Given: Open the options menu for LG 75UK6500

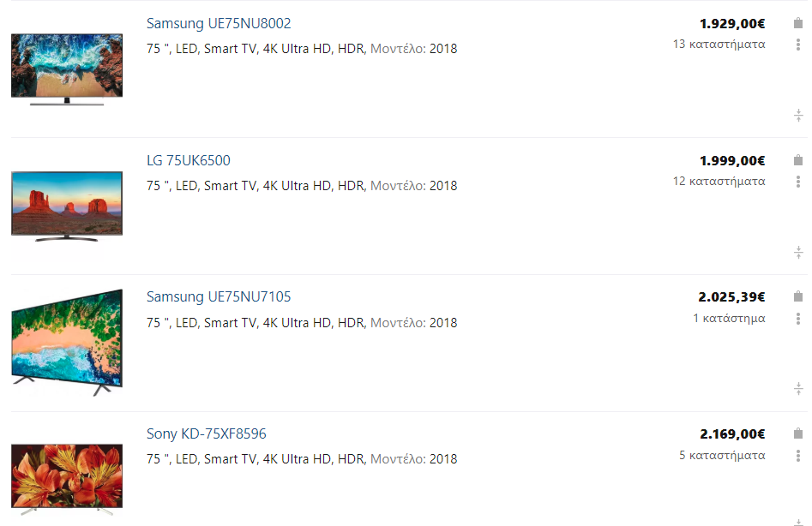Looking at the screenshot, I should click(797, 182).
